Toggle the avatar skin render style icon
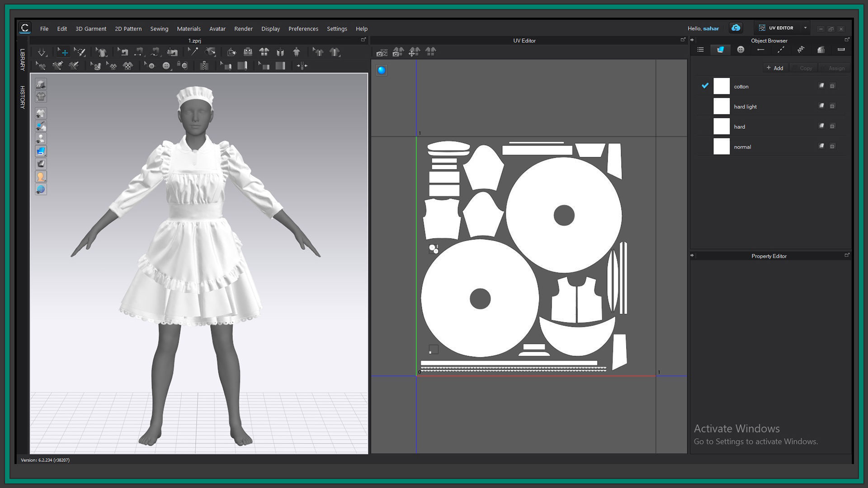The width and height of the screenshot is (868, 488). (41, 177)
